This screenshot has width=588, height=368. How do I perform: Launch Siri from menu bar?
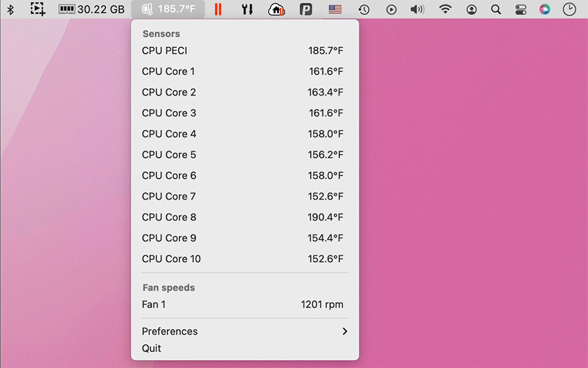point(545,9)
